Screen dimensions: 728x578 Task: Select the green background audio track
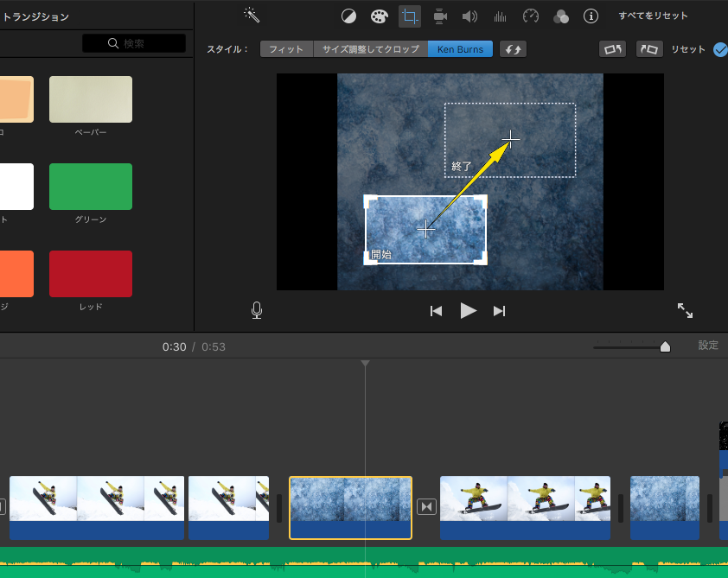click(364, 562)
